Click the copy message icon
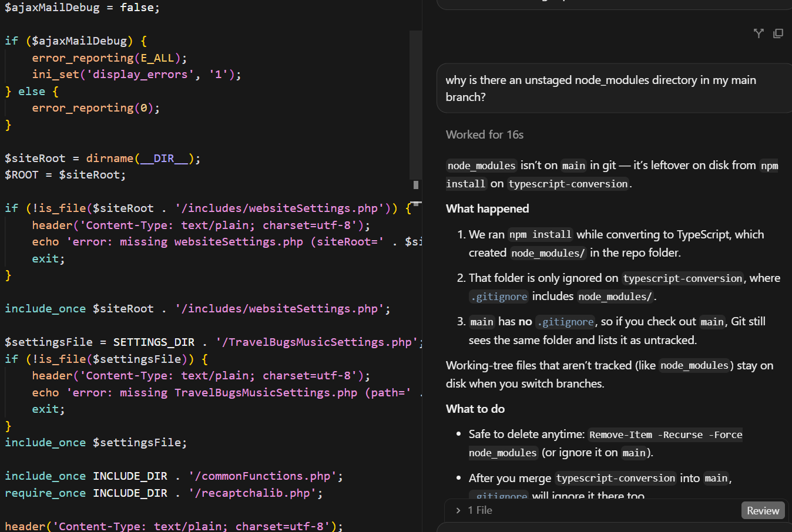Screen dimensions: 792x532 pyautogui.click(x=778, y=33)
